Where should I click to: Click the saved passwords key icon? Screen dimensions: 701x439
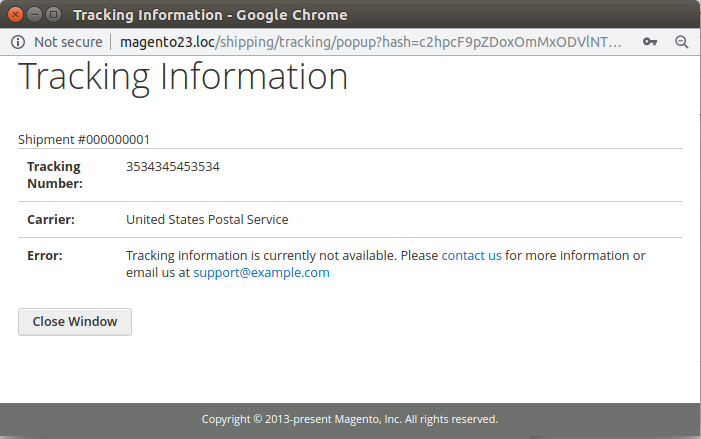click(650, 42)
